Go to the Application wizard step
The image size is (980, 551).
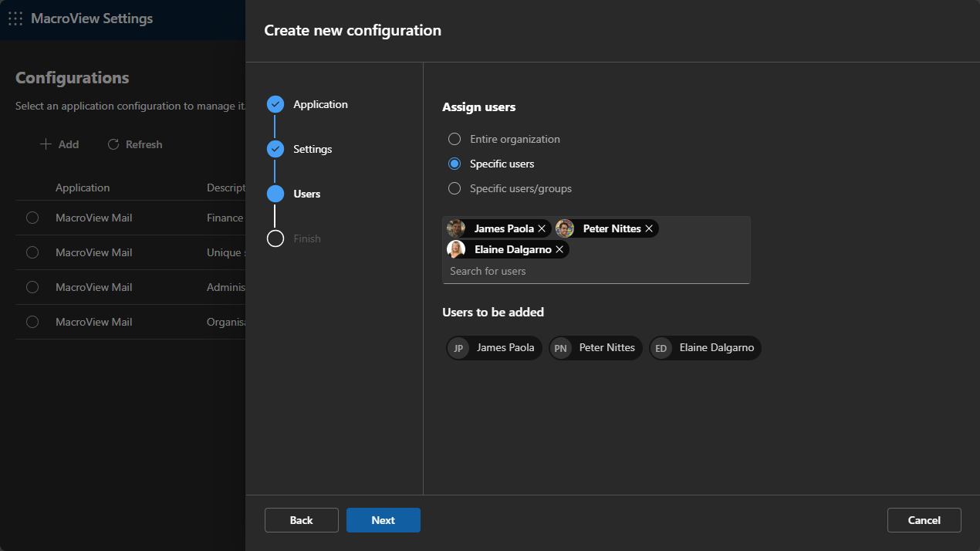point(320,104)
